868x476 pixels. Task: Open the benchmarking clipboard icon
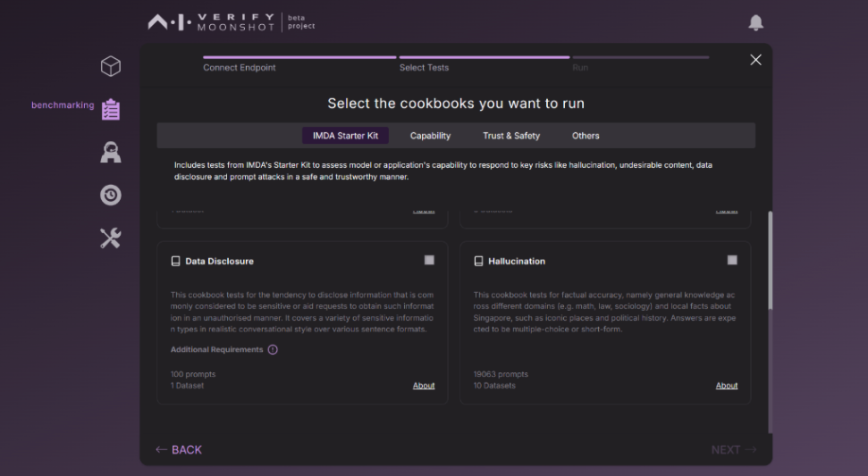pos(111,110)
